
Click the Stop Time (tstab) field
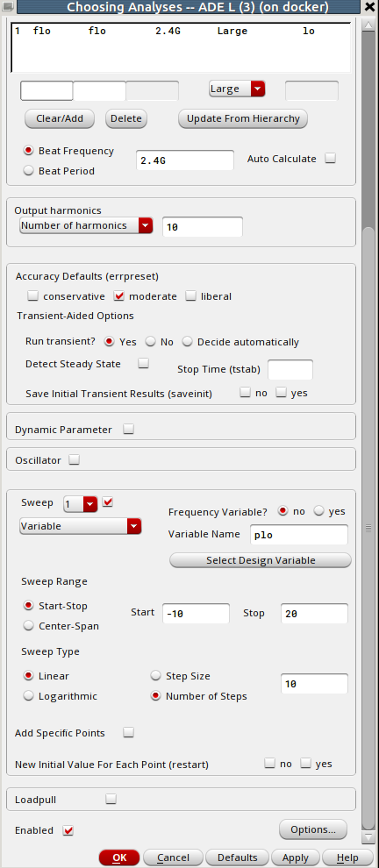[x=290, y=370]
